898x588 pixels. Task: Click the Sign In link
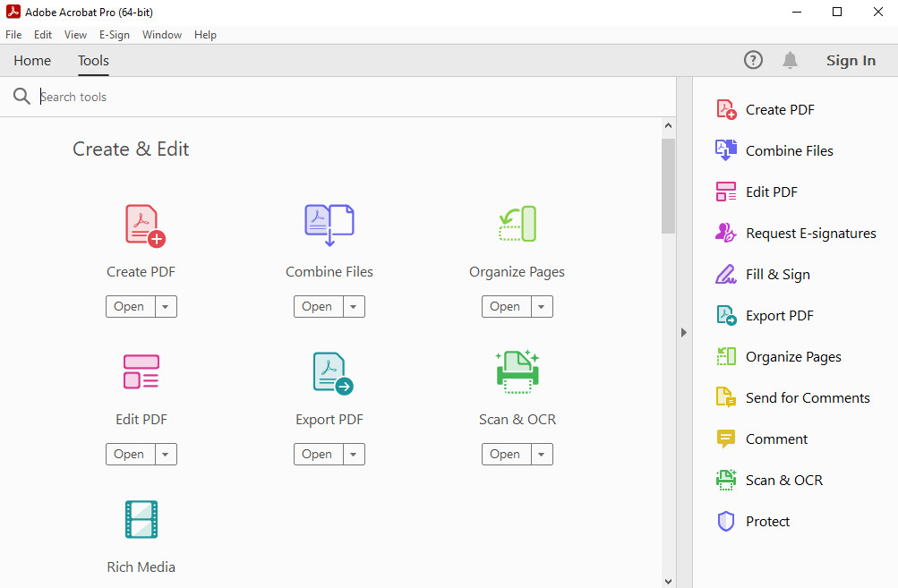[851, 60]
